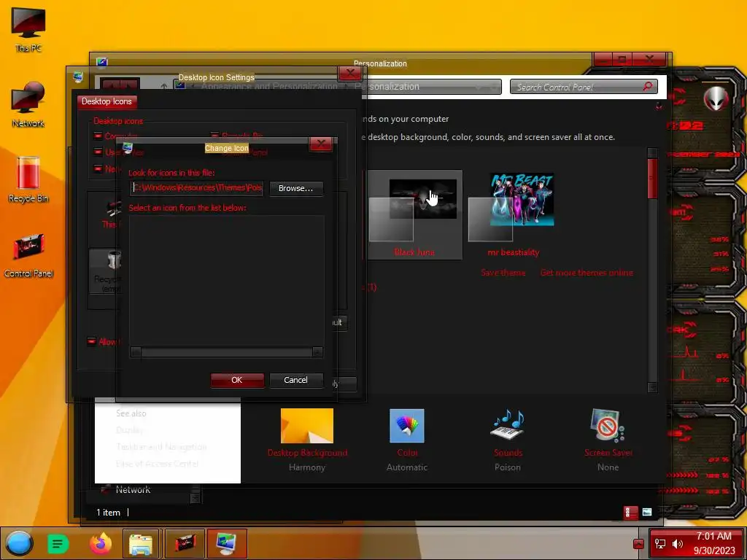Click Personalization in the address breadcrumb

pyautogui.click(x=387, y=87)
